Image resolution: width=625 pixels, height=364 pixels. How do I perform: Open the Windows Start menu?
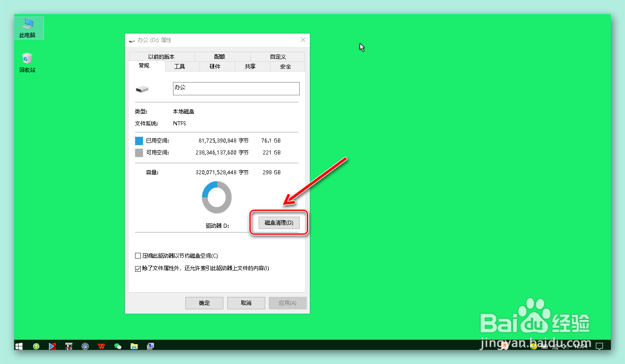click(19, 346)
